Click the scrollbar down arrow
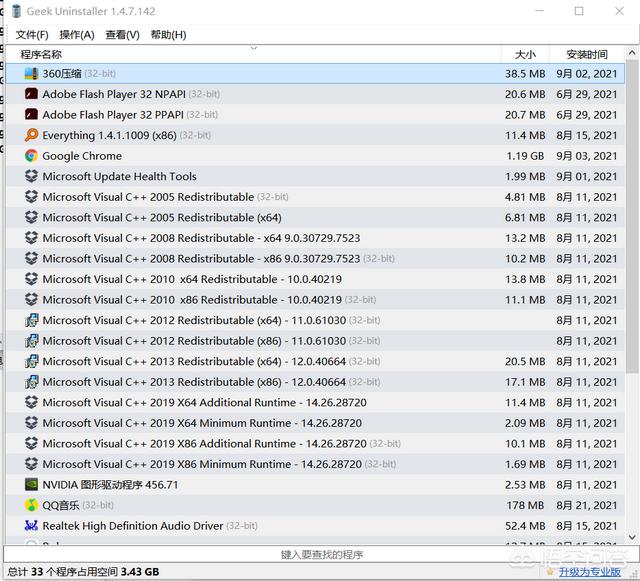This screenshot has width=640, height=581. pos(632,537)
